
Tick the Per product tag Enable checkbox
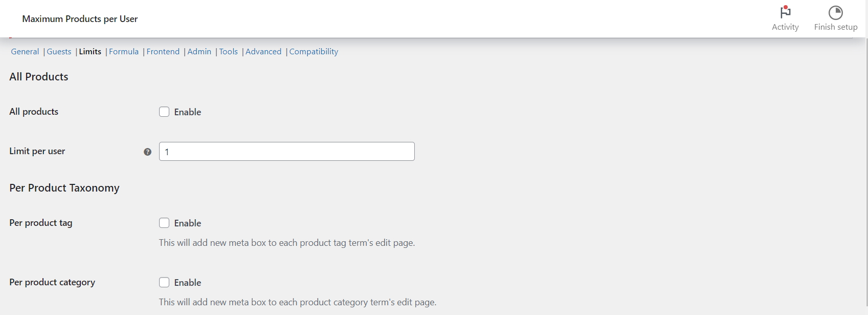click(164, 223)
